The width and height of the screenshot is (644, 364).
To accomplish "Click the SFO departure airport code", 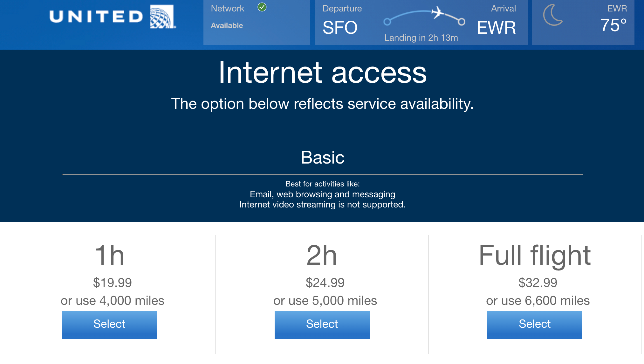I will [x=340, y=28].
